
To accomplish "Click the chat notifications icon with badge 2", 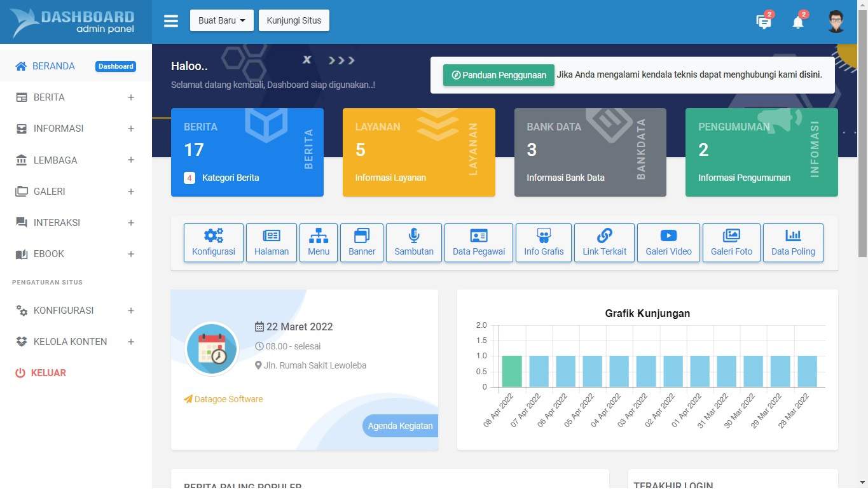I will (x=763, y=21).
